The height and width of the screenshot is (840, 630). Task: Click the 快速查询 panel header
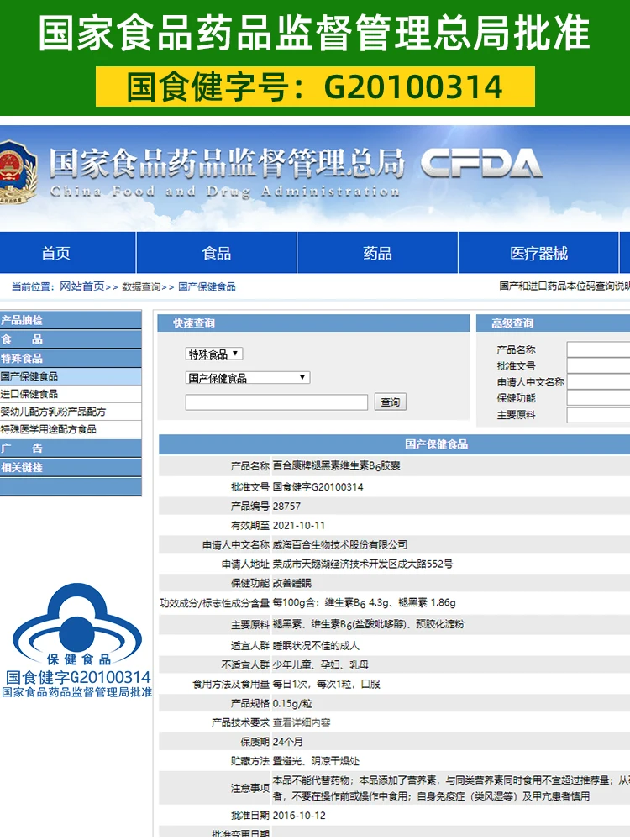pyautogui.click(x=313, y=323)
